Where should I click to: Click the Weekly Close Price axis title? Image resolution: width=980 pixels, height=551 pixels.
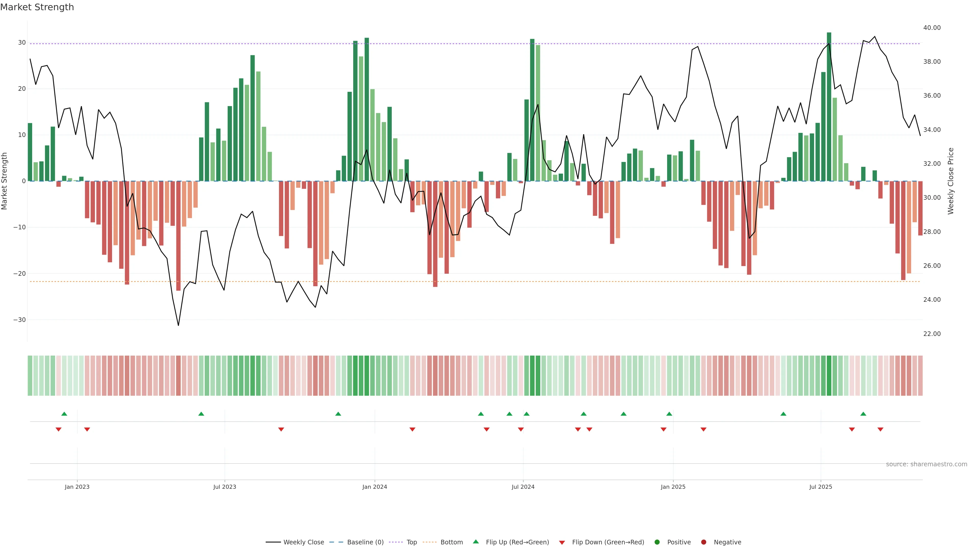pos(951,181)
